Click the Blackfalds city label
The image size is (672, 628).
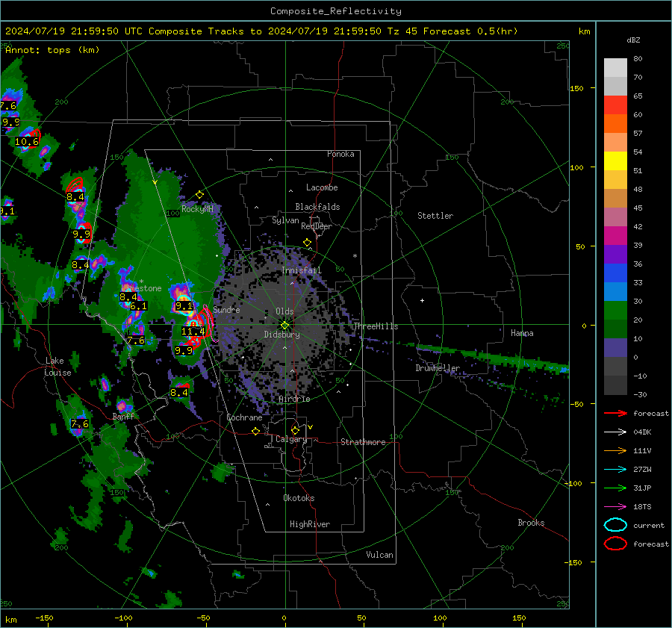[x=317, y=207]
